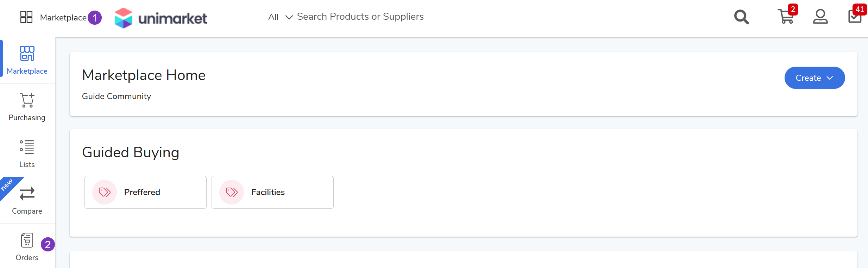This screenshot has height=268, width=868.
Task: Open the All search category dropdown
Action: point(280,17)
